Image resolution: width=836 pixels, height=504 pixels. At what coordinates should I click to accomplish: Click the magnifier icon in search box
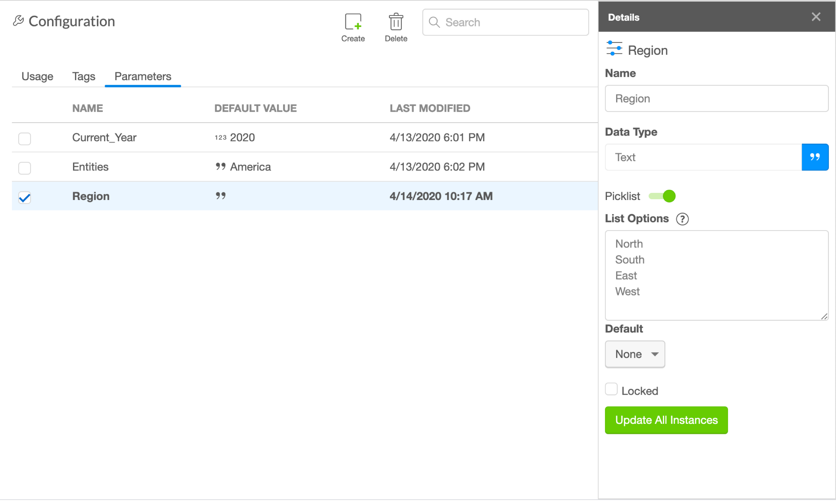click(434, 22)
